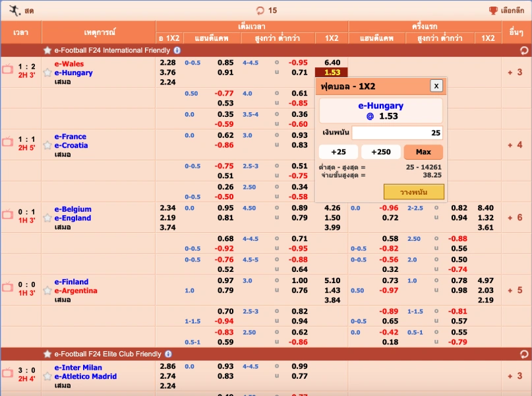
Task: Star the e-Belgium vs e-England match
Action: pos(47,218)
